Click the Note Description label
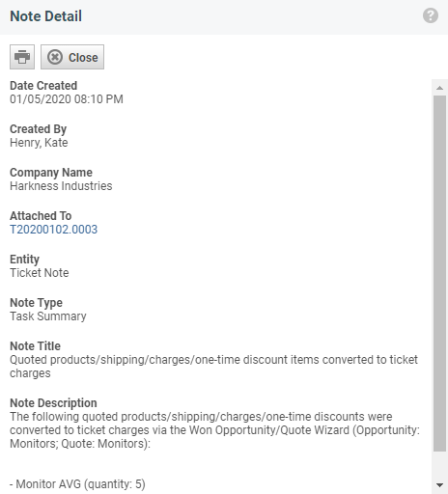Image resolution: width=448 pixels, height=494 pixels. click(x=53, y=403)
